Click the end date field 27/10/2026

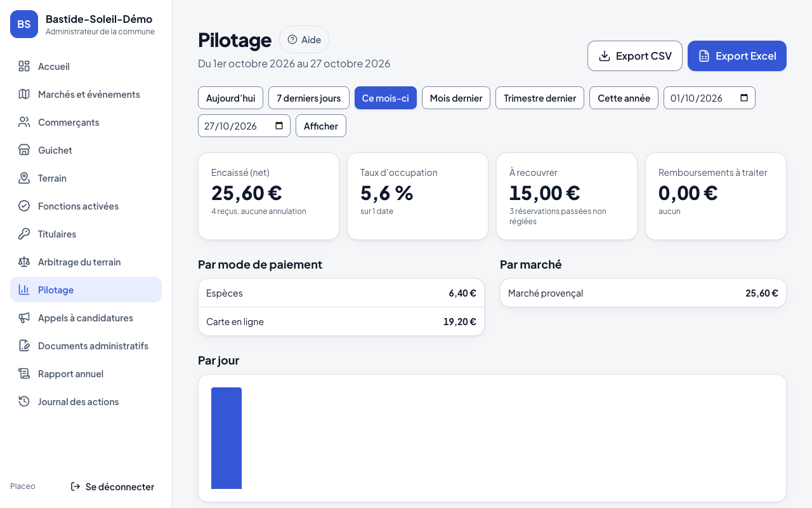tap(244, 126)
